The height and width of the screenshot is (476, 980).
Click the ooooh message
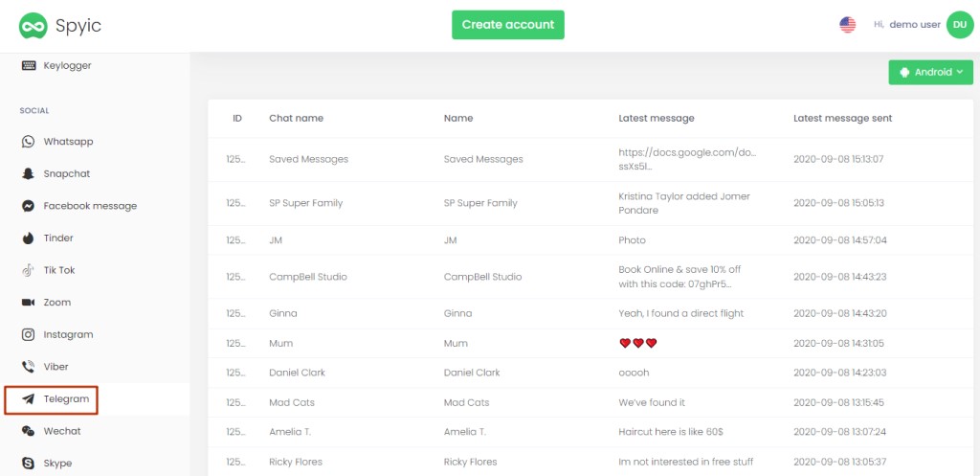coord(634,373)
